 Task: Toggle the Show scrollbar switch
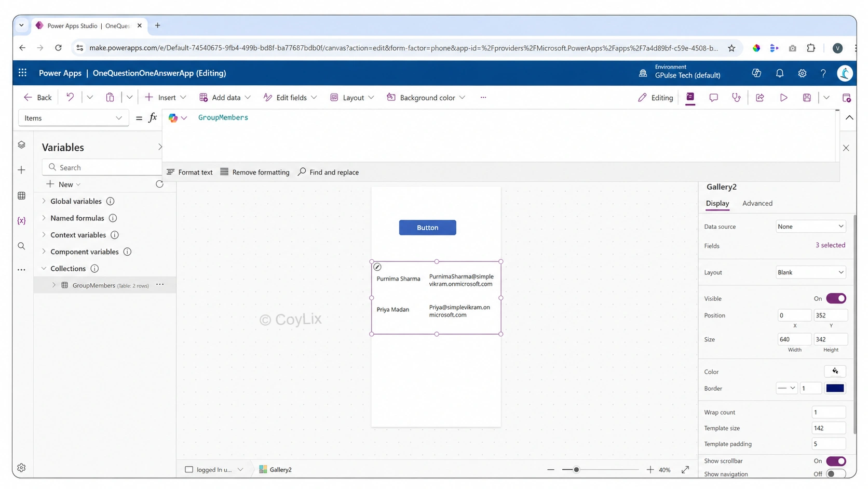(836, 461)
